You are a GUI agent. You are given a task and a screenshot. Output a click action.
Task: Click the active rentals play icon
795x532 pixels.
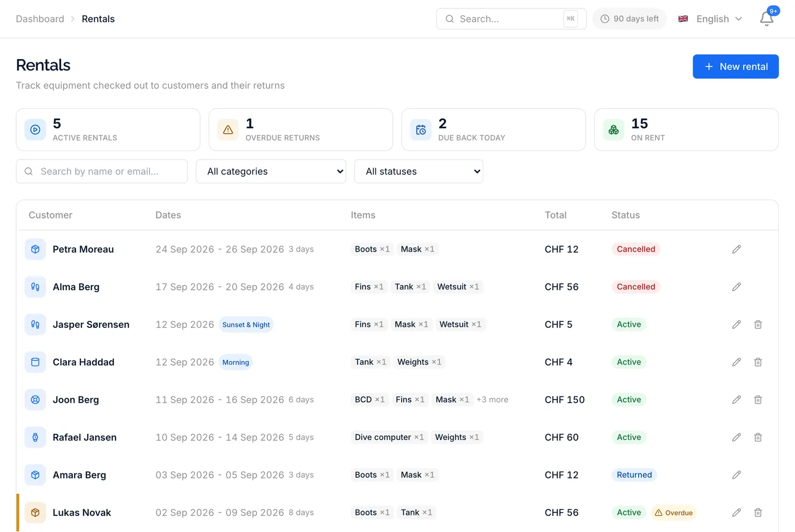[35, 130]
